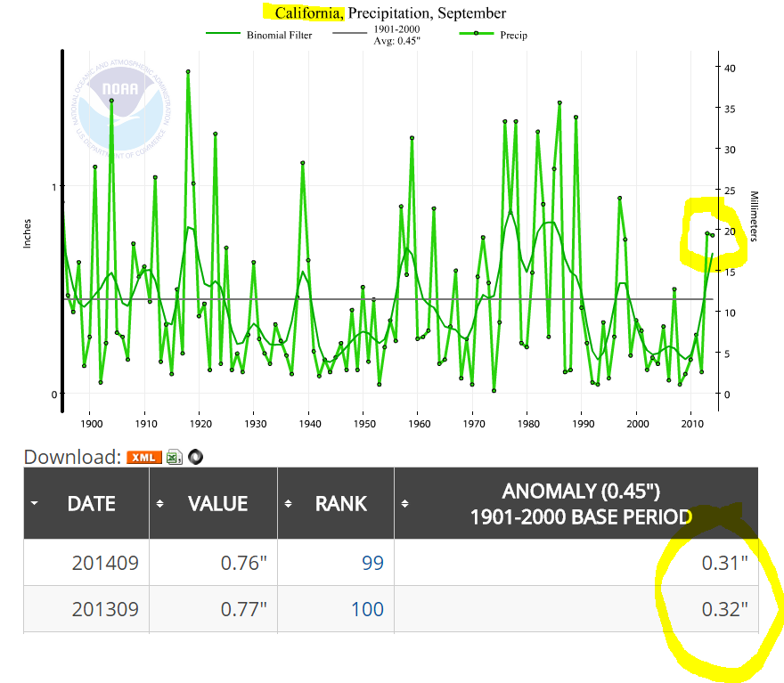Viewport: 784px width, 683px height.
Task: Click the 0.77" value cell
Action: 243,609
